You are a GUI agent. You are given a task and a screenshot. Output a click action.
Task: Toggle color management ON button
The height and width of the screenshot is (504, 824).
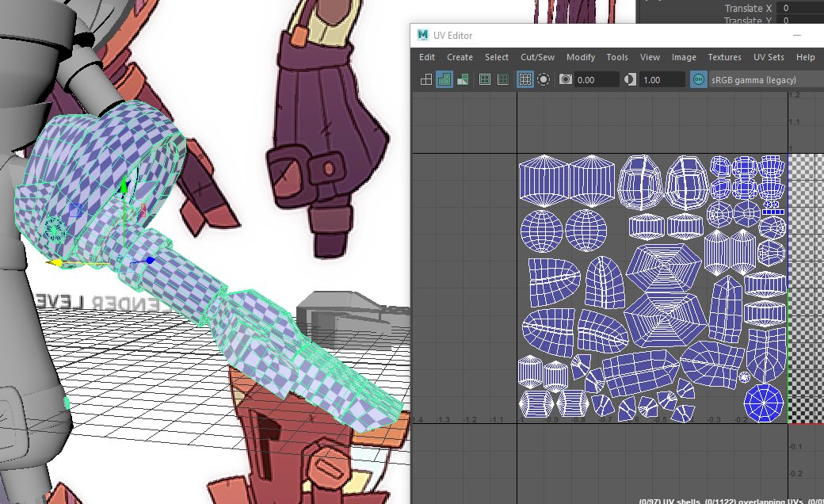(x=698, y=80)
